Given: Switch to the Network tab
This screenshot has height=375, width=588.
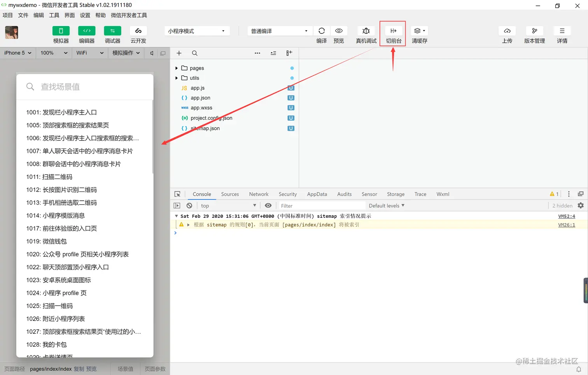Looking at the screenshot, I should (x=259, y=194).
